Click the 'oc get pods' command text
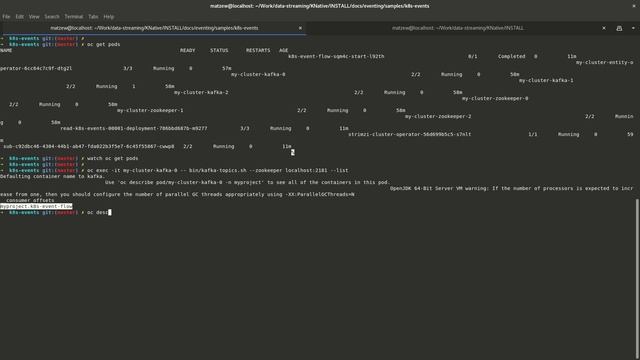 coord(104,44)
